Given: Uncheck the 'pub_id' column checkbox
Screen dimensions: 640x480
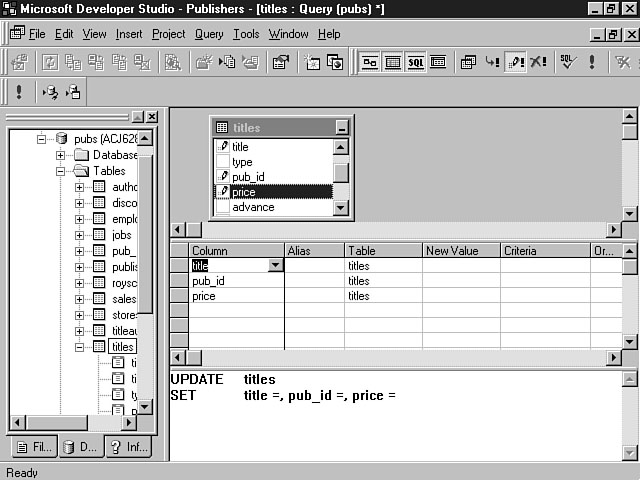Looking at the screenshot, I should pos(222,177).
